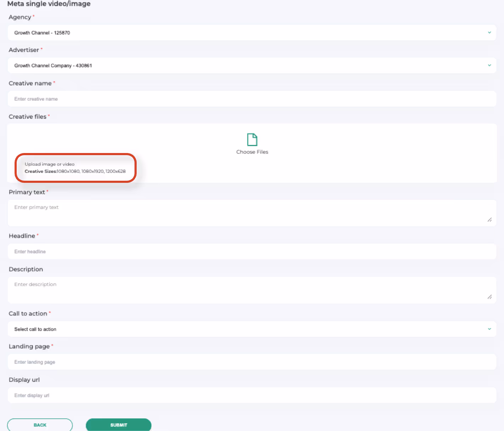Click the Meta single video/image heading

(49, 4)
